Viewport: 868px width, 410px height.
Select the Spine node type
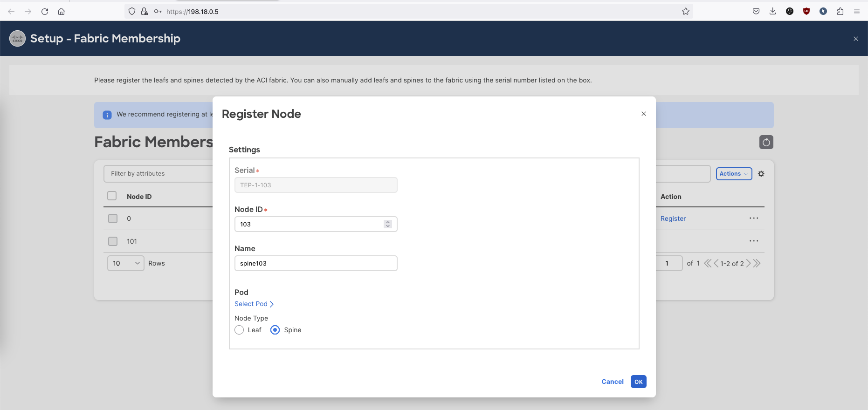click(275, 330)
